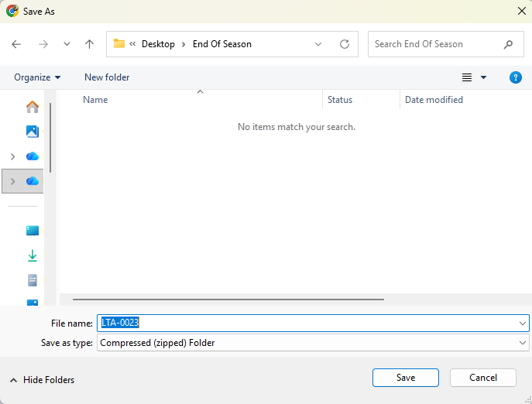532x404 pixels.
Task: Expand the first OneDrive tree node
Action: pos(12,156)
